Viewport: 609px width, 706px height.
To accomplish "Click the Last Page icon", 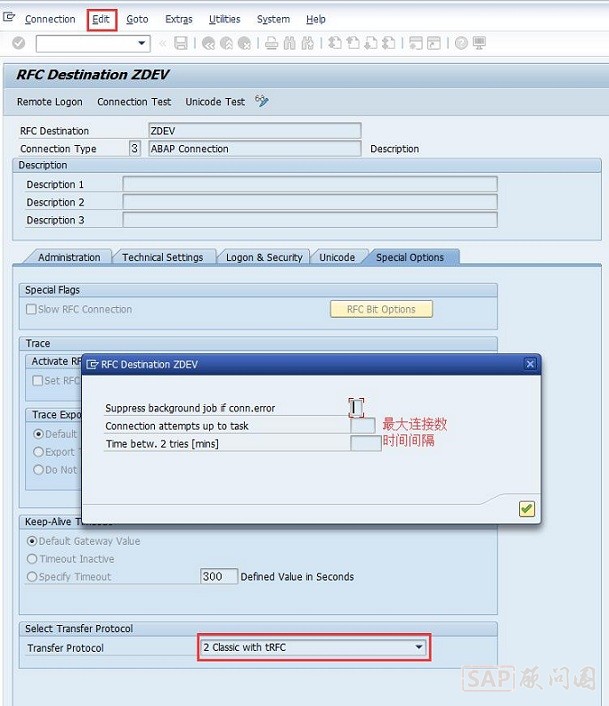I will (x=388, y=43).
